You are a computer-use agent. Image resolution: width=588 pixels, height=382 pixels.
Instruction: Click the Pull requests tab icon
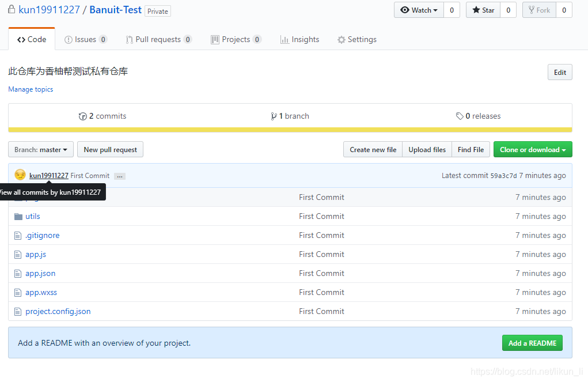129,39
